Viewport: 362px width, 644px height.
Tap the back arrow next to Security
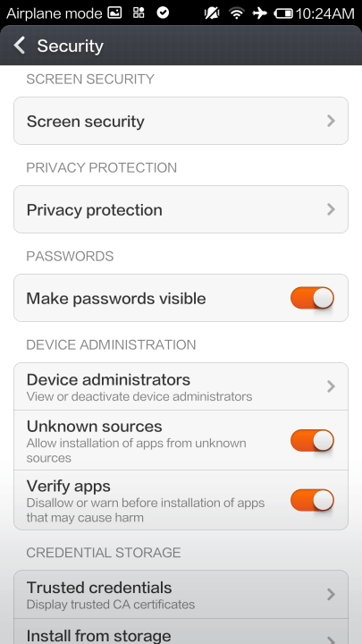(x=20, y=46)
